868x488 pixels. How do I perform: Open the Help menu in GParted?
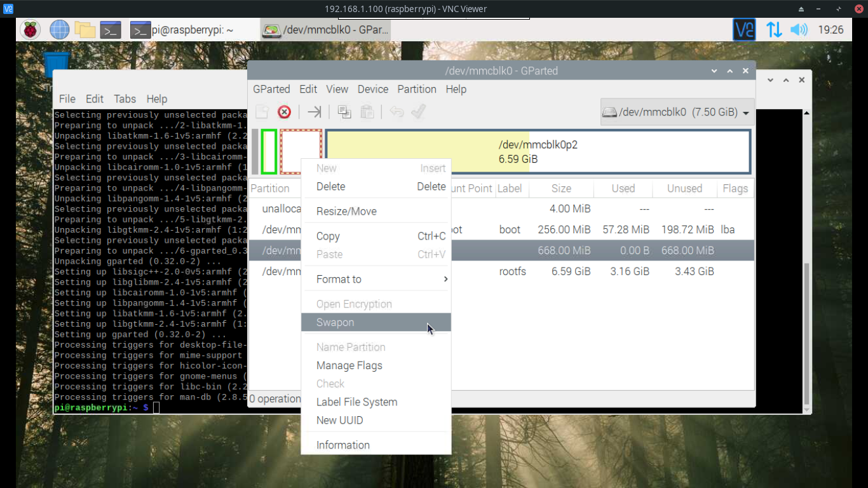tap(456, 89)
